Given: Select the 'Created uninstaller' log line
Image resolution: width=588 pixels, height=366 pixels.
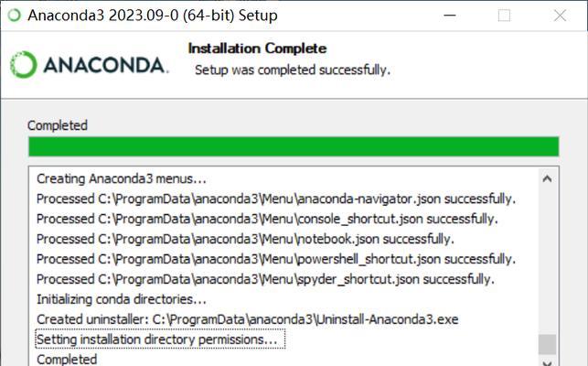Looking at the screenshot, I should [x=248, y=319].
